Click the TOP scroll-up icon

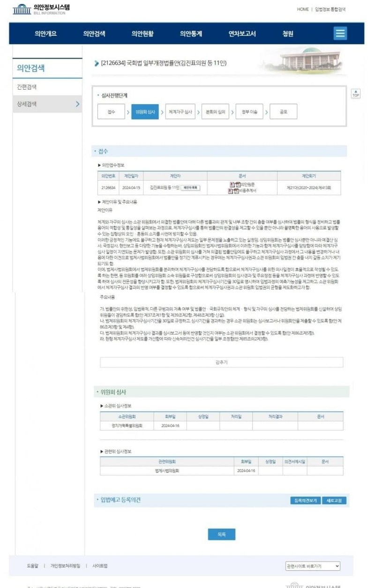coord(356,93)
